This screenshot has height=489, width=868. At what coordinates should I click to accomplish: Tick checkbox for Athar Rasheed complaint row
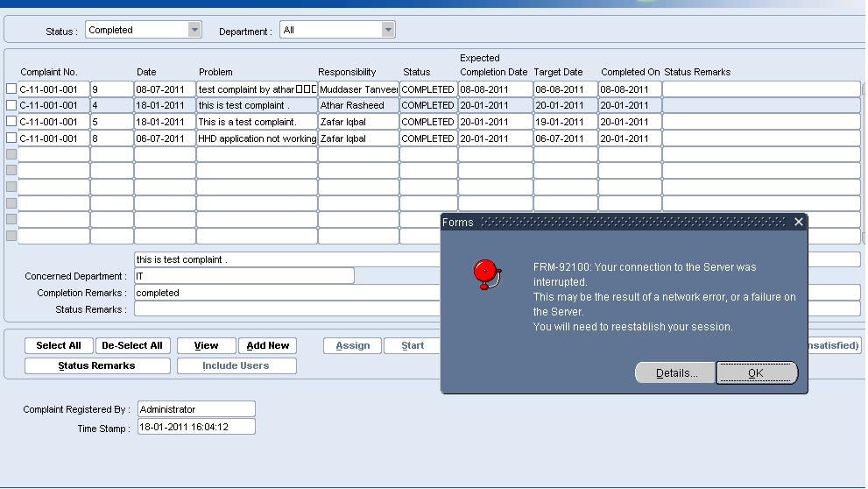coord(11,105)
